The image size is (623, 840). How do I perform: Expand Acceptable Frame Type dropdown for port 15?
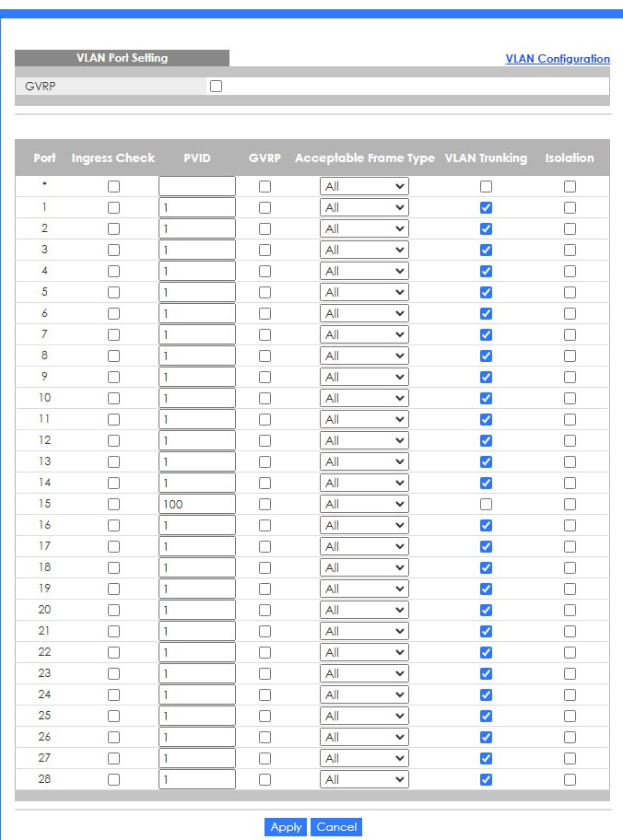pyautogui.click(x=364, y=504)
